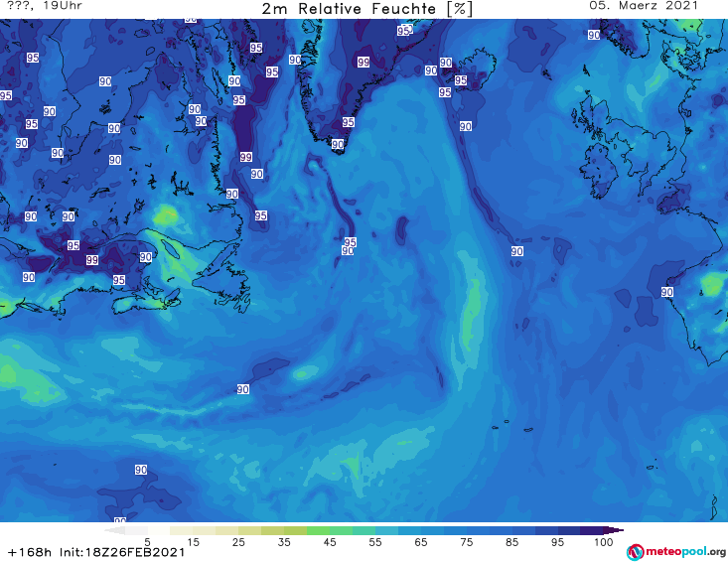Click the '25' label on the color scale
This screenshot has height=562, width=728.
(x=238, y=542)
